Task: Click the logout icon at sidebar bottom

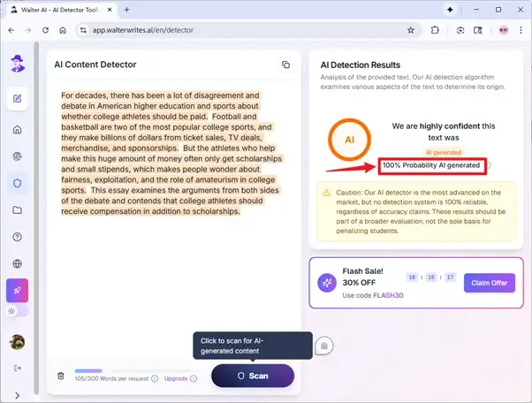Action: (18, 368)
